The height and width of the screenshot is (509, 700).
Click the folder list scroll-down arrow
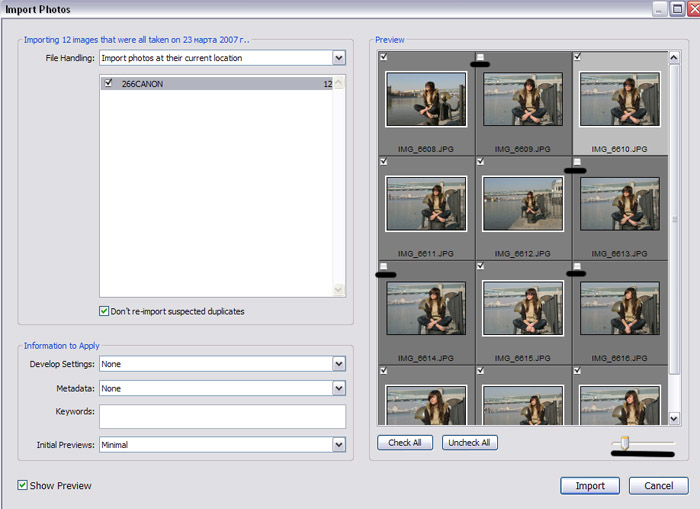pyautogui.click(x=339, y=290)
